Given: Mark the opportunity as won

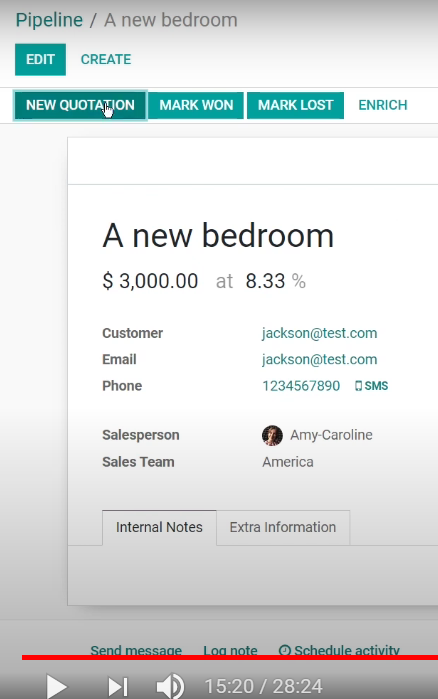Looking at the screenshot, I should click(x=196, y=105).
